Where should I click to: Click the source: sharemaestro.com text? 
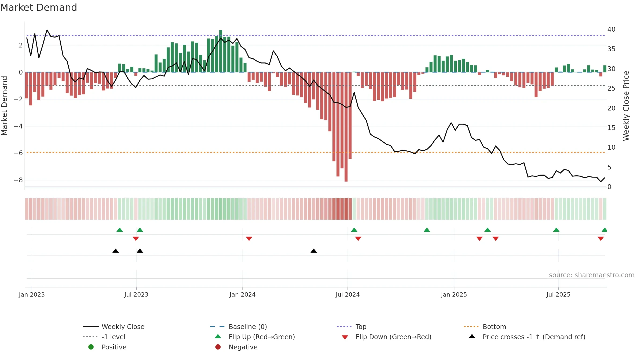pos(592,275)
